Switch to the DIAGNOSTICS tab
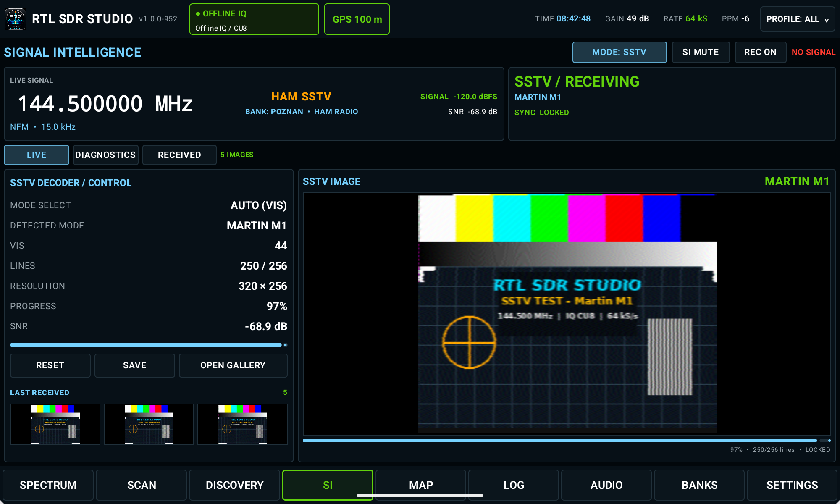 click(x=105, y=155)
